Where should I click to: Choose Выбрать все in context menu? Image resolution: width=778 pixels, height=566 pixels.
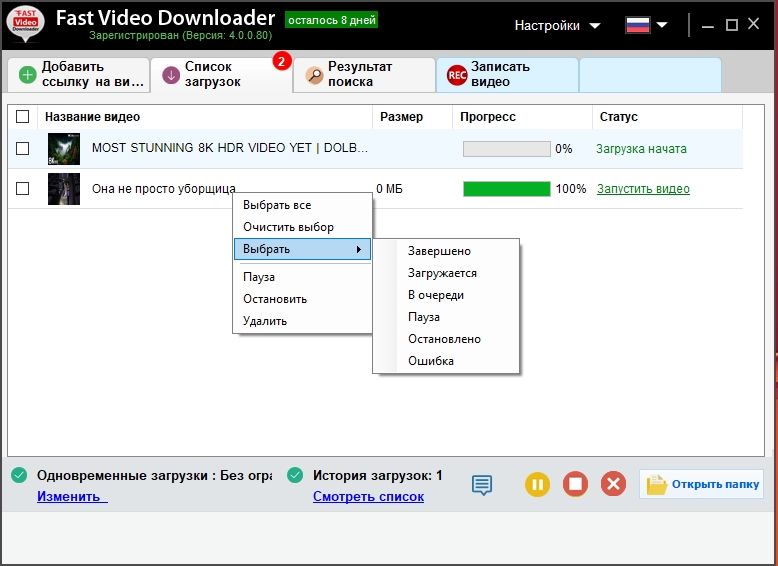(x=302, y=205)
